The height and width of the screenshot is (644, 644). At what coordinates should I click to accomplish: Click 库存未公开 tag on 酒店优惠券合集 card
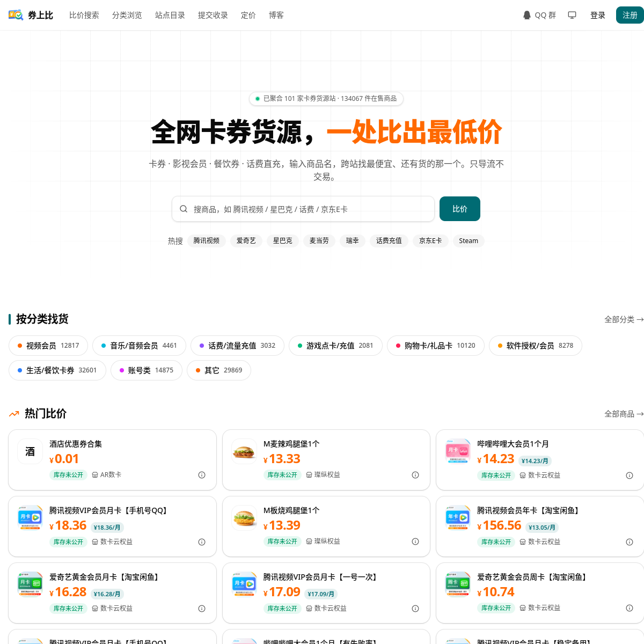(69, 475)
